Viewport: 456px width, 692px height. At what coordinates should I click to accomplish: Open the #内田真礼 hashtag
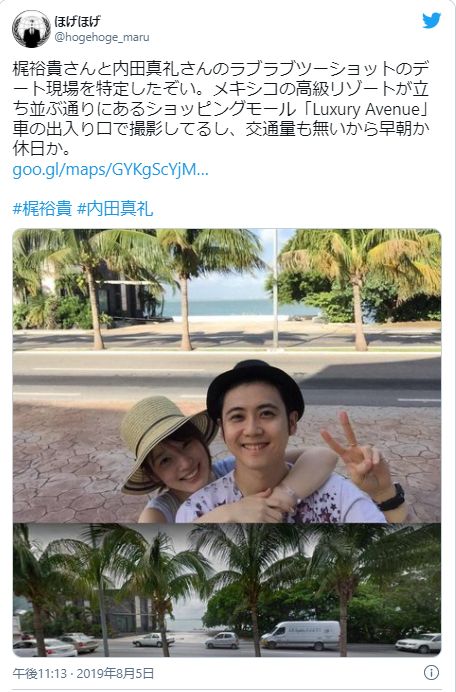pos(115,208)
